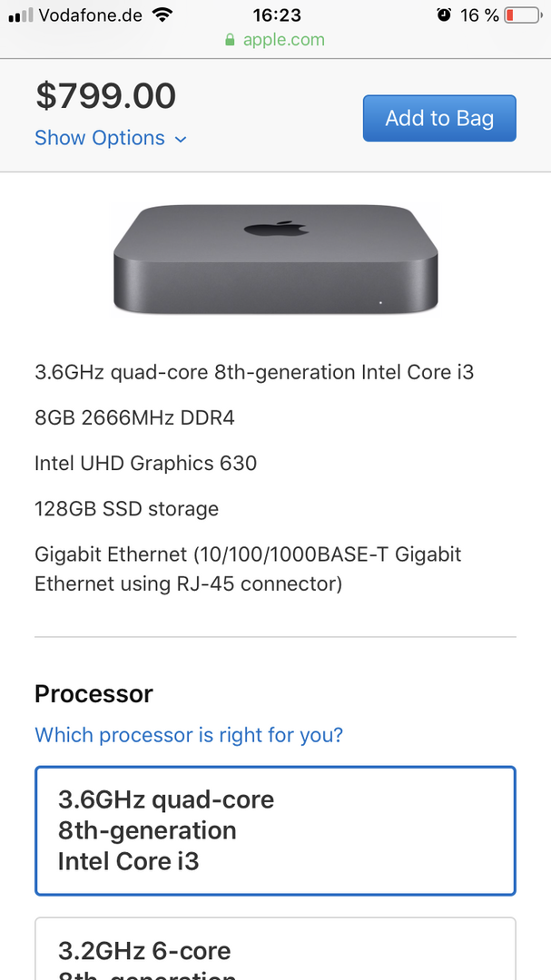Tap the cellular signal bars icon
This screenshot has width=551, height=980.
(x=20, y=15)
